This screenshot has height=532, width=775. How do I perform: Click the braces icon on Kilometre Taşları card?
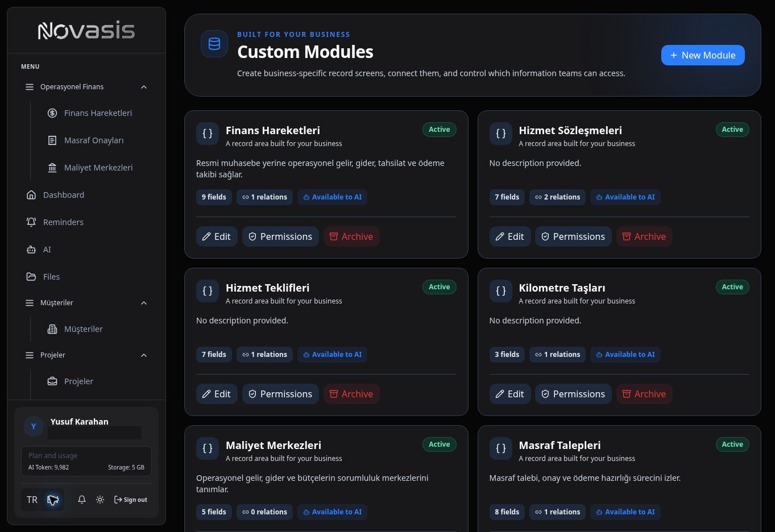pyautogui.click(x=501, y=291)
